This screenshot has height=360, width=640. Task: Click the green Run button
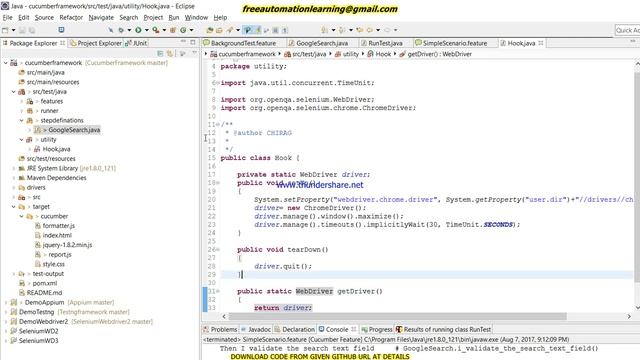click(x=138, y=30)
